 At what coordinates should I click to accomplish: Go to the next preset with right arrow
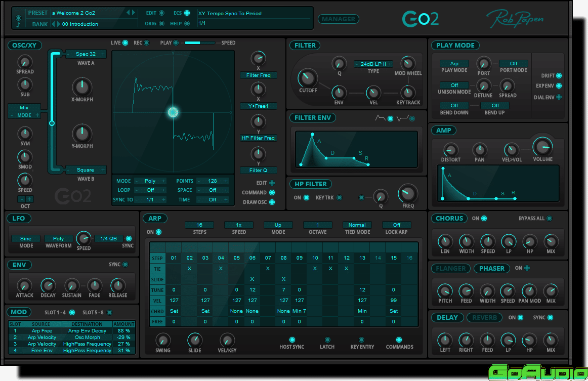click(133, 12)
